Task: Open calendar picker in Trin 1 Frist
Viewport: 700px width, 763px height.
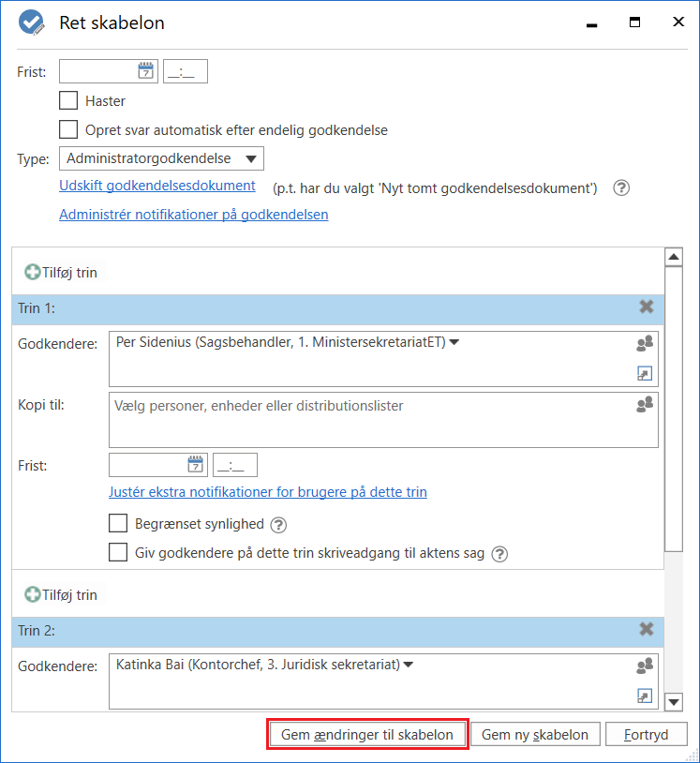Action: pyautogui.click(x=196, y=465)
